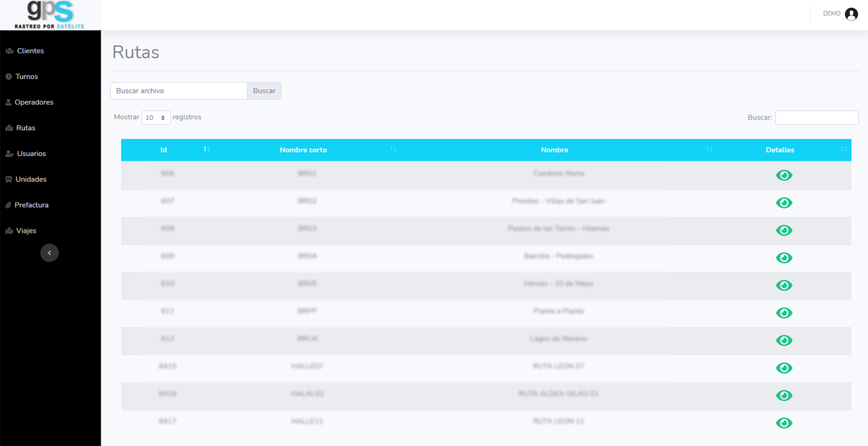
Task: Click the Prefactura paperclip icon
Action: pos(9,205)
